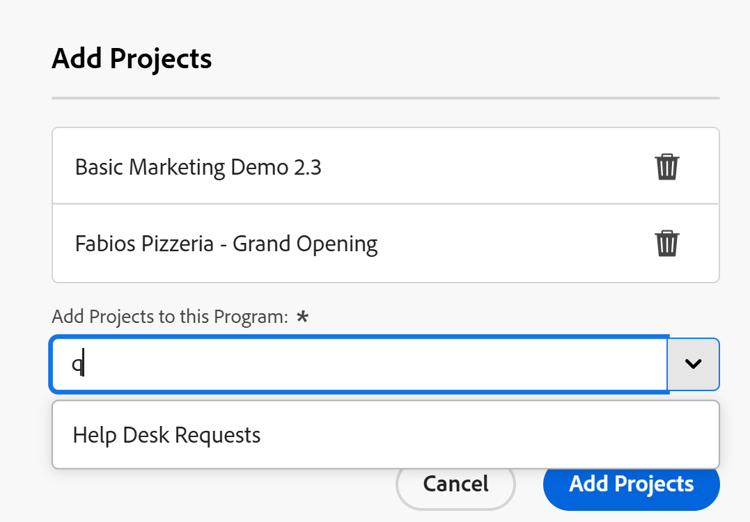Click the Cancel button
The width and height of the screenshot is (750, 522).
point(456,485)
